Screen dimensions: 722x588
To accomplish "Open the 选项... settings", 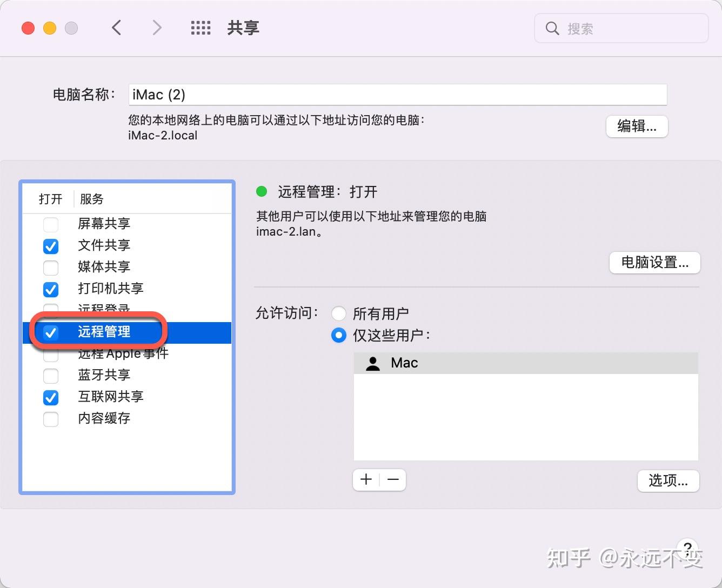I will coord(668,481).
